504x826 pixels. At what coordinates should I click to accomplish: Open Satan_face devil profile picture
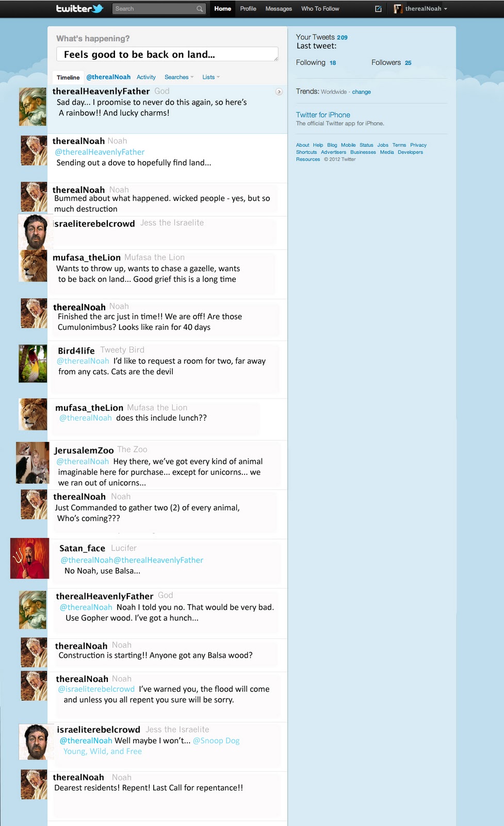(x=30, y=558)
